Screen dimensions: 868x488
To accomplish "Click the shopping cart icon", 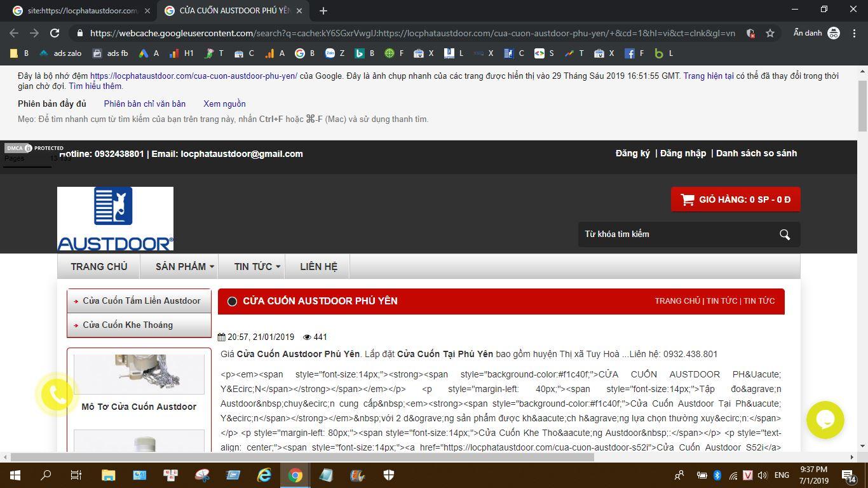I will click(x=688, y=200).
